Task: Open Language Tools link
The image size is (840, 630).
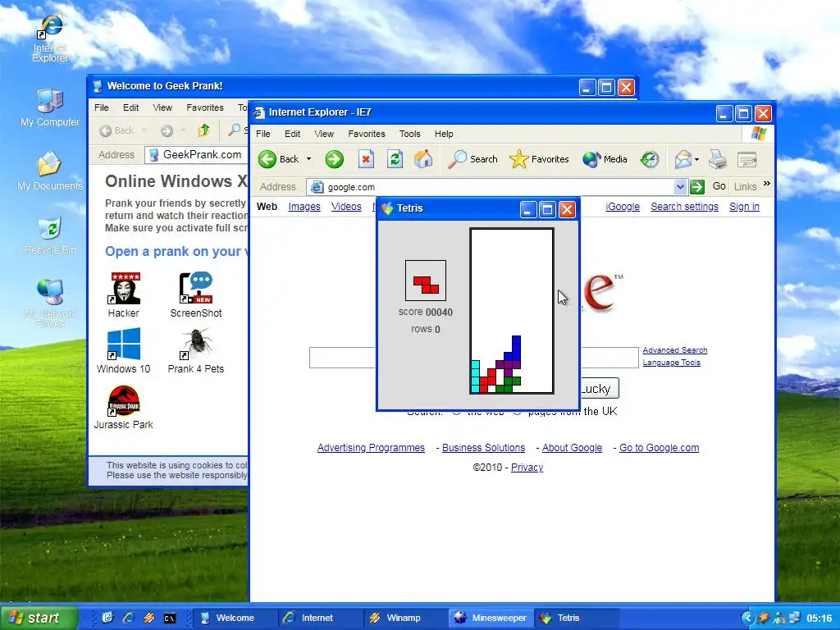Action: click(671, 363)
